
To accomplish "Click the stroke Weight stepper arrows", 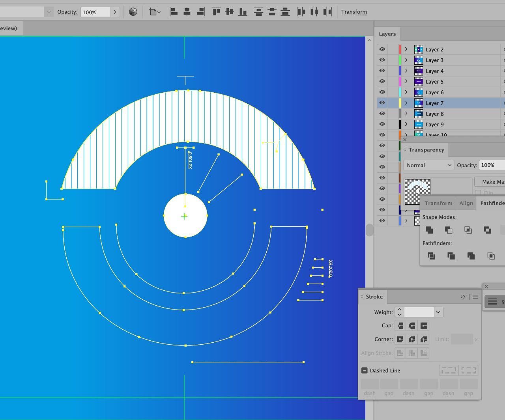I will click(x=399, y=312).
